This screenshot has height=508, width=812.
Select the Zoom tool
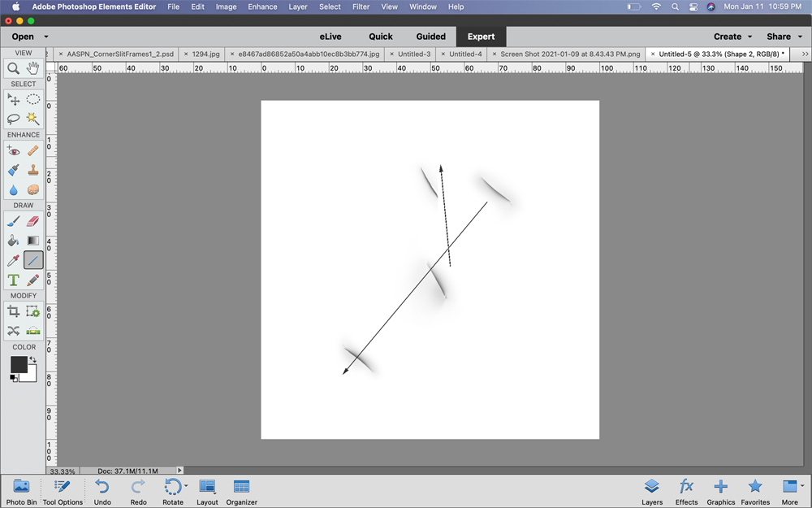(x=14, y=68)
